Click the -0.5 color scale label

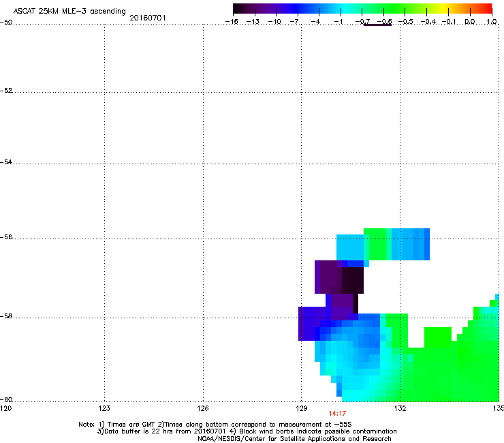pyautogui.click(x=406, y=22)
